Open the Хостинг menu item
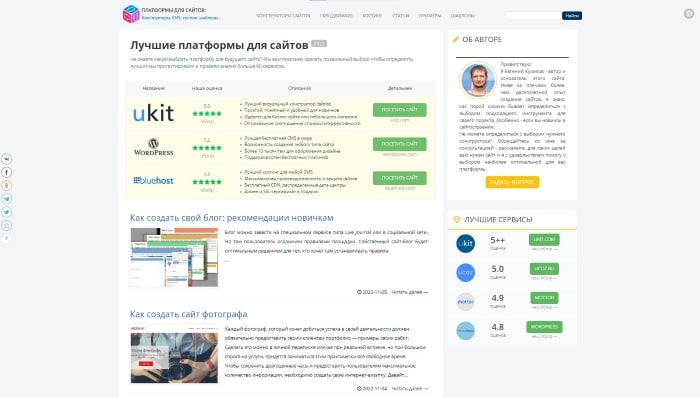 [x=372, y=16]
